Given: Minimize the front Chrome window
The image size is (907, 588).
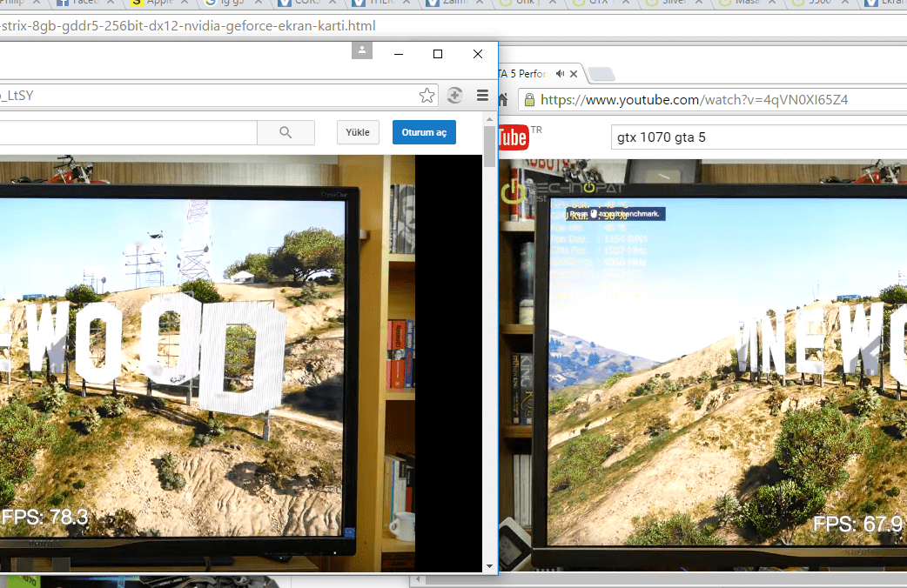Looking at the screenshot, I should click(x=399, y=54).
